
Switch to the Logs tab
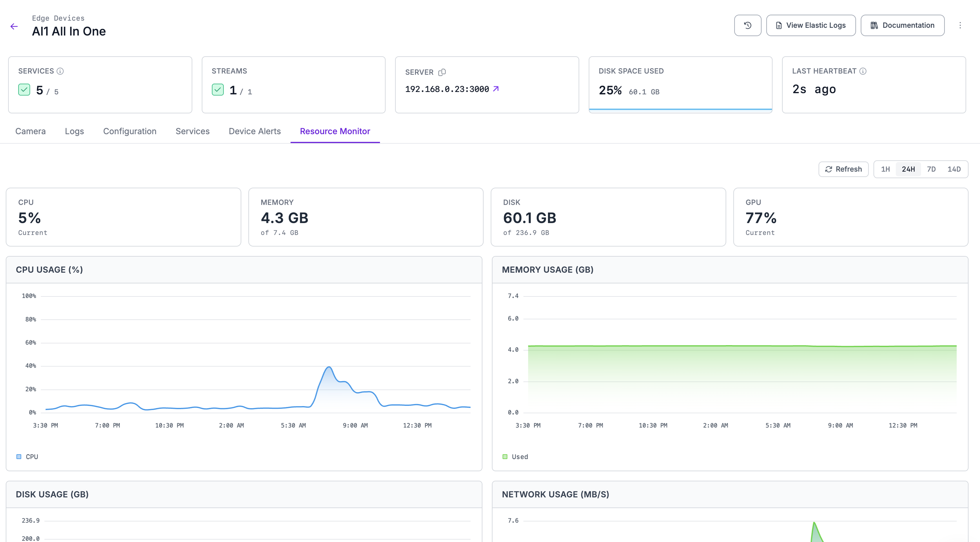74,131
